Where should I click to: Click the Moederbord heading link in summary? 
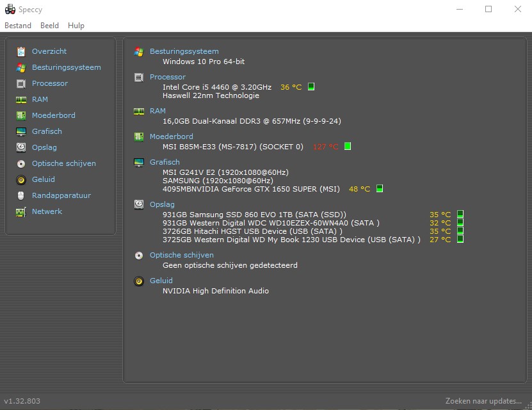(x=172, y=136)
